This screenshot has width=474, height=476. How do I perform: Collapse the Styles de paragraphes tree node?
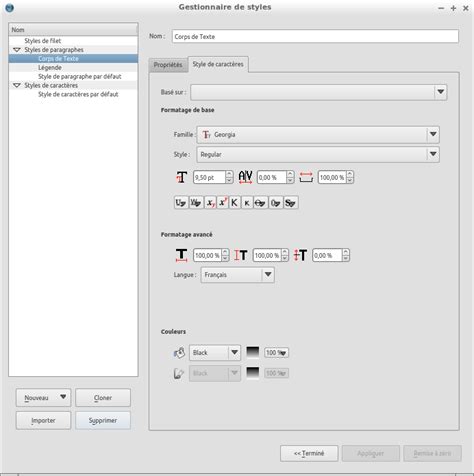tap(17, 50)
